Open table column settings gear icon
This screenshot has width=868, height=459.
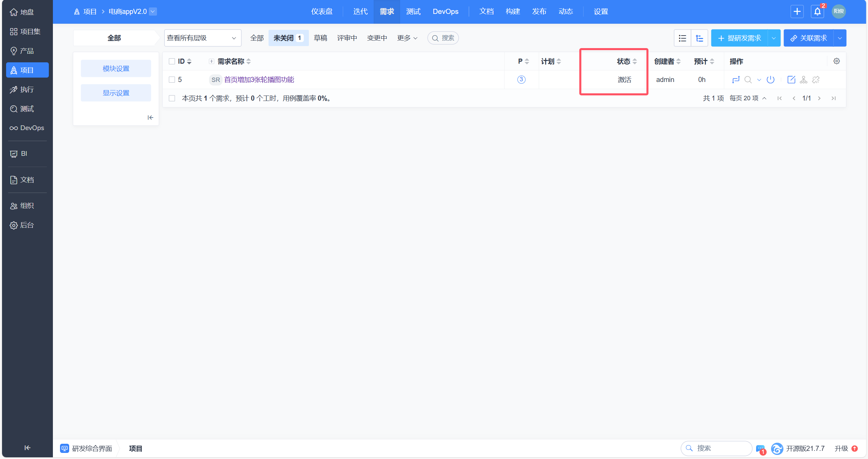(x=836, y=61)
